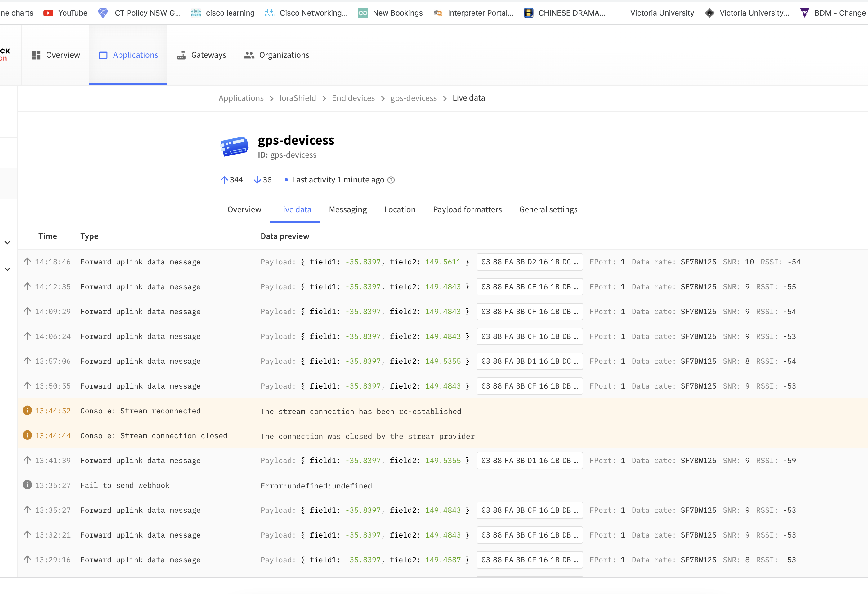868x594 pixels.
Task: Click the uplink arrow icon at 14:18:46
Action: pyautogui.click(x=27, y=262)
